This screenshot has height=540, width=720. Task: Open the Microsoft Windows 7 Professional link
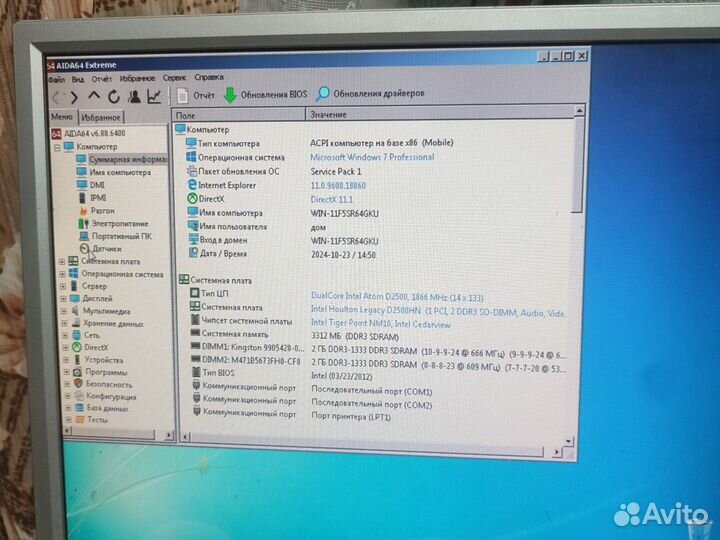372,157
